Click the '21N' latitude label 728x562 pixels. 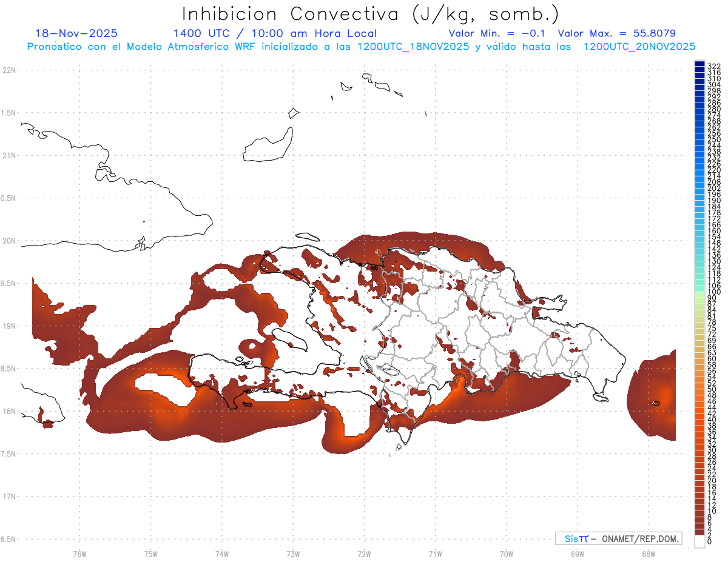10,155
